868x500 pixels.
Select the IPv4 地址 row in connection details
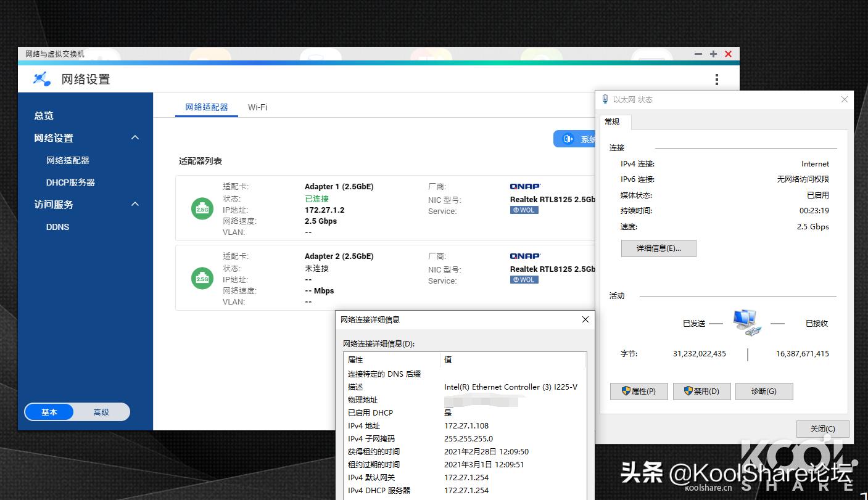tap(432, 425)
